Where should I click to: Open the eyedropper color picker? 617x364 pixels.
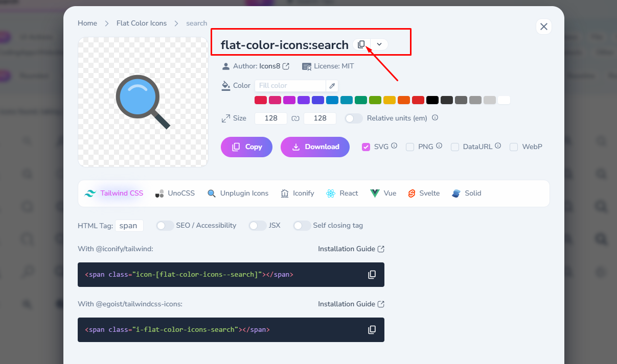coord(332,85)
